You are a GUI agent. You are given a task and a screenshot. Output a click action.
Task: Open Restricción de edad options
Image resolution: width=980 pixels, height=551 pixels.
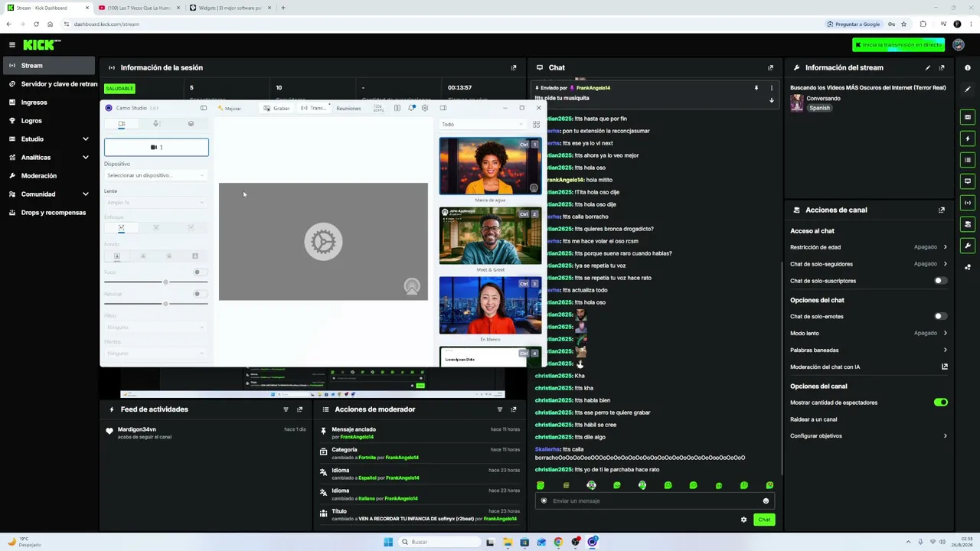coord(868,247)
